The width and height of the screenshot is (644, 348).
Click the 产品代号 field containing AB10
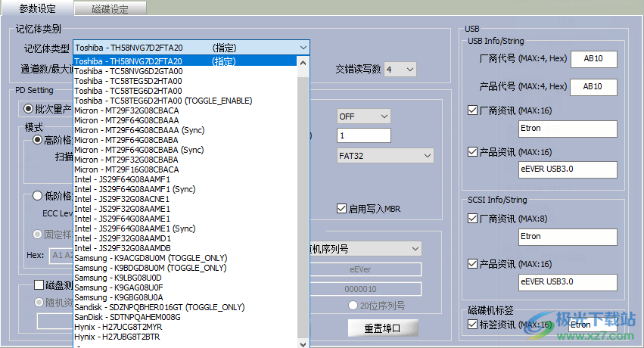coord(594,86)
